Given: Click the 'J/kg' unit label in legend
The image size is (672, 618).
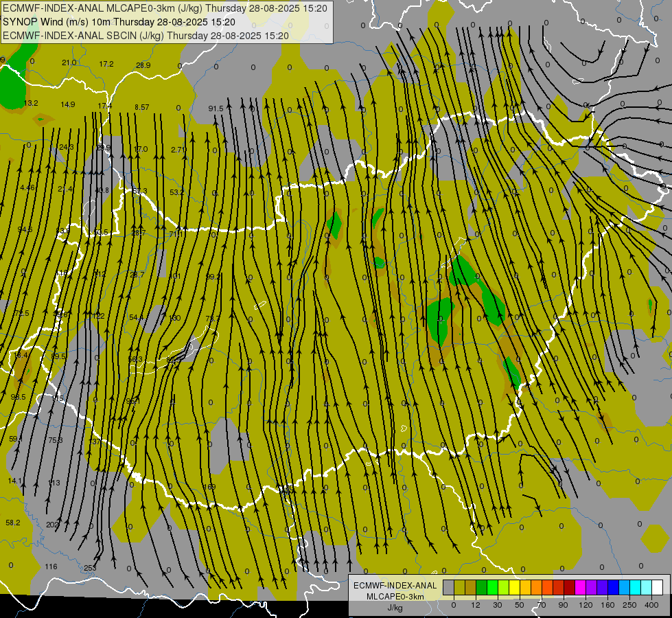Looking at the screenshot, I should [x=395, y=607].
